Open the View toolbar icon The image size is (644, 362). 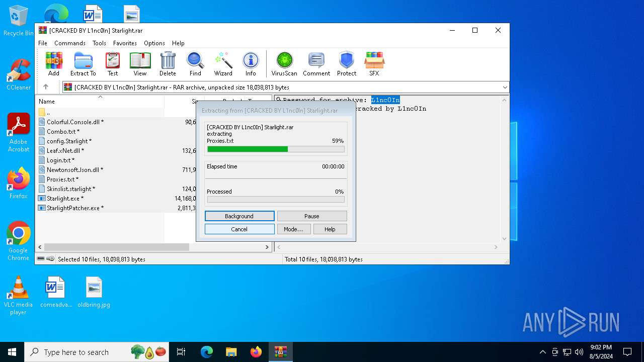pyautogui.click(x=140, y=64)
